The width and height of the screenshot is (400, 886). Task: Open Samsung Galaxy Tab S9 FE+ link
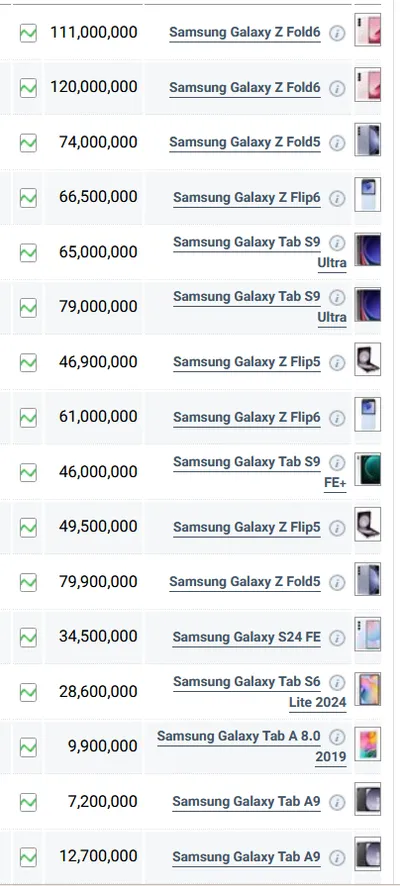click(260, 472)
